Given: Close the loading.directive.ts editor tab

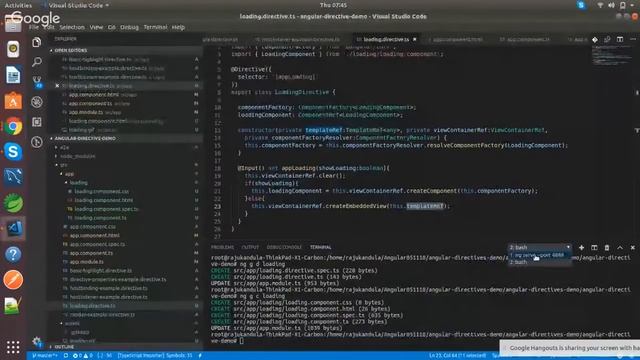Looking at the screenshot, I should 414,39.
